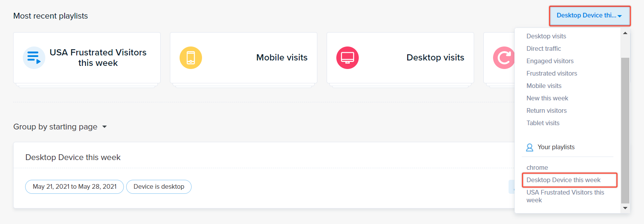Choose Frustrated visitors playlist option
The width and height of the screenshot is (644, 224).
point(552,73)
